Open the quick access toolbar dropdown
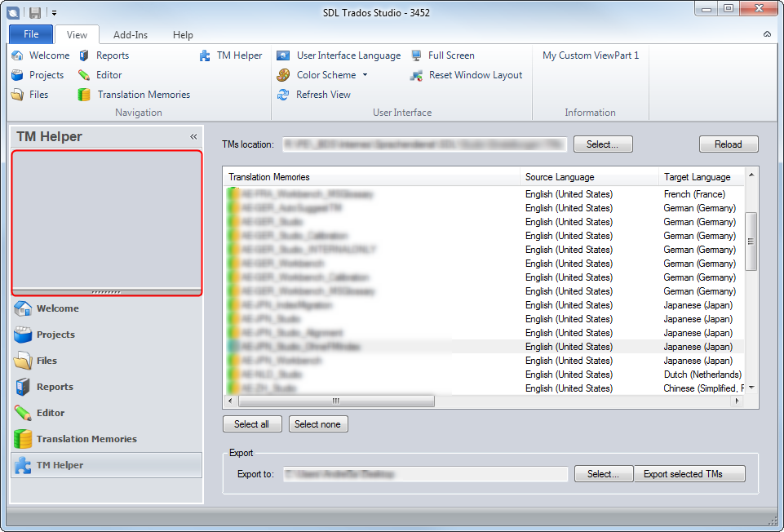 54,13
